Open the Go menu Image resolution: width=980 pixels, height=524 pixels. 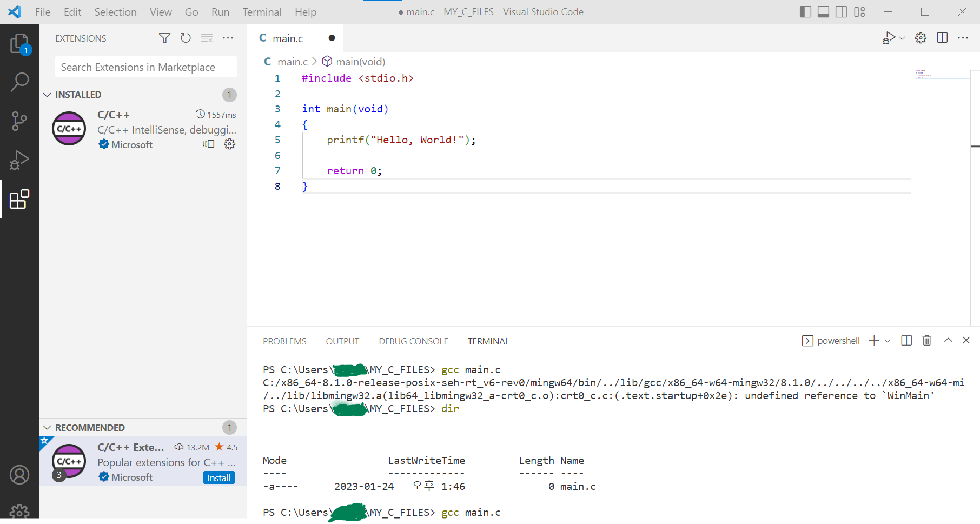click(191, 12)
